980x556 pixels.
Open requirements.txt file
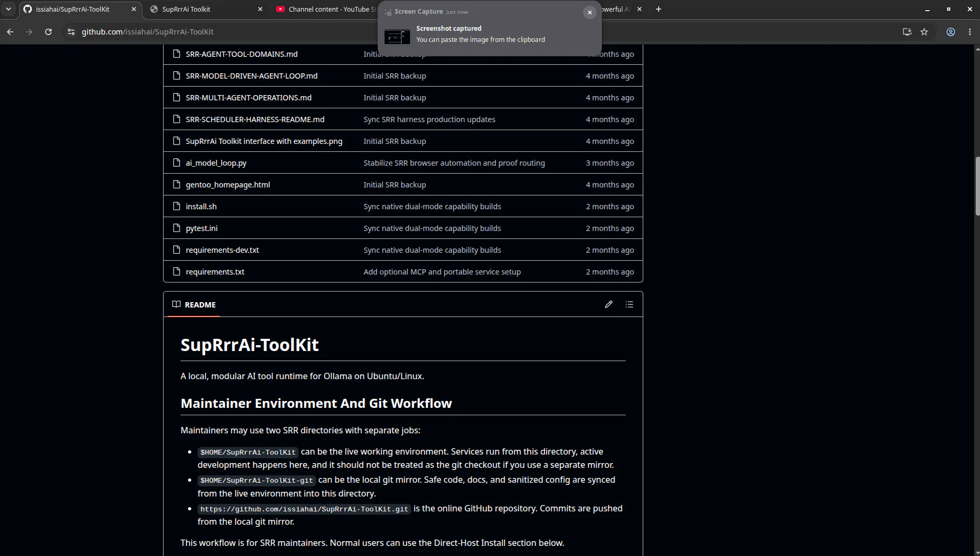pyautogui.click(x=215, y=272)
